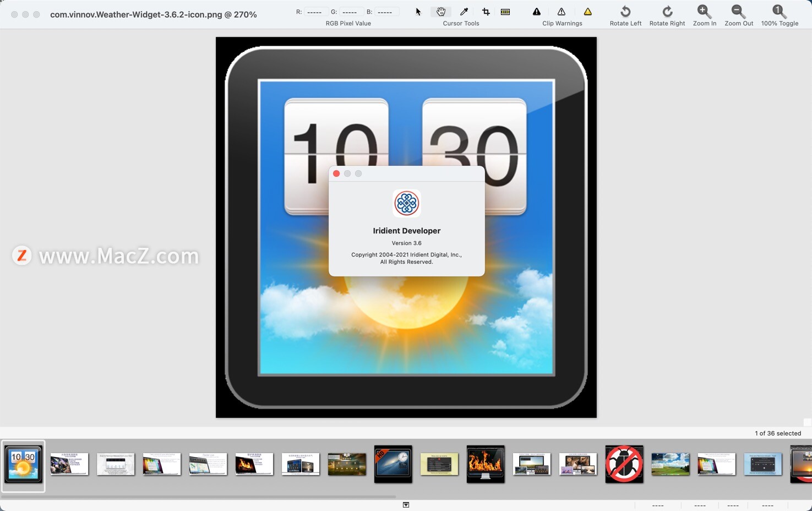Click the window title file name

[154, 14]
